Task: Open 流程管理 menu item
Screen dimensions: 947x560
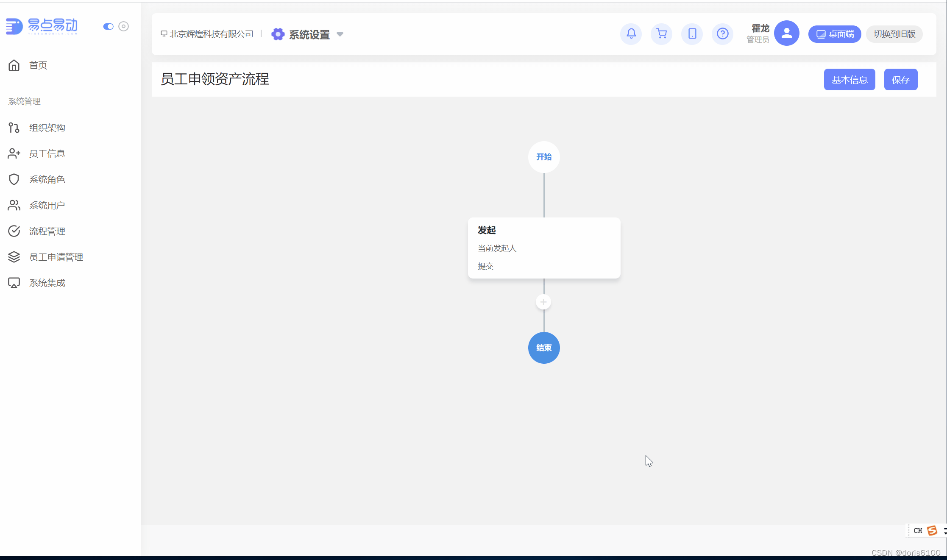Action: [47, 231]
